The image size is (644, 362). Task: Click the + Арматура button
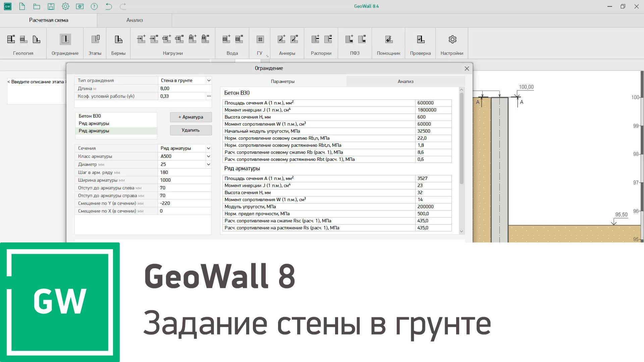pyautogui.click(x=191, y=117)
